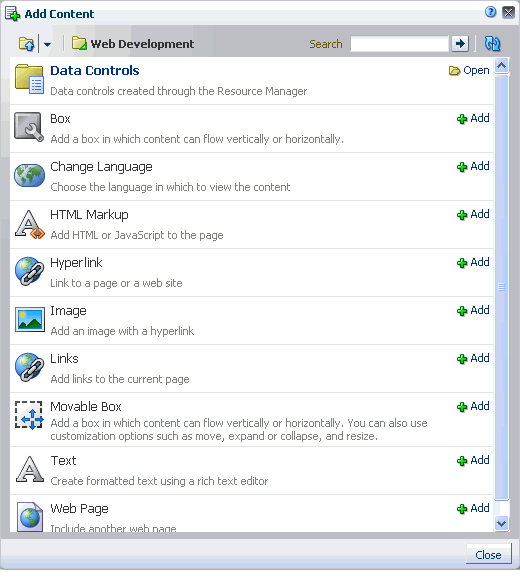Click the Movable Box dashed-square icon
This screenshot has width=520, height=582.
29,415
